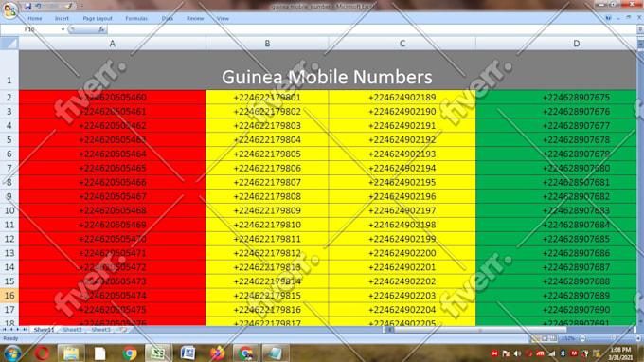Switch to the Formulas tab

point(136,19)
